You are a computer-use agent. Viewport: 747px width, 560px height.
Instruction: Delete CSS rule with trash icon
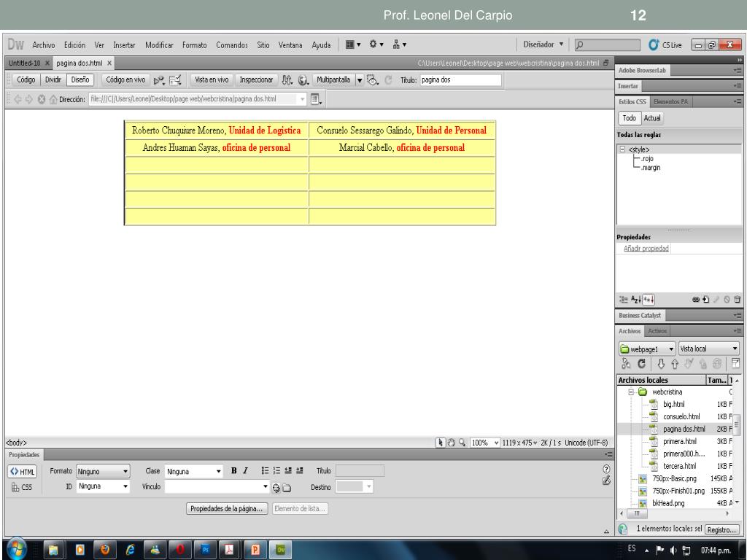click(738, 300)
